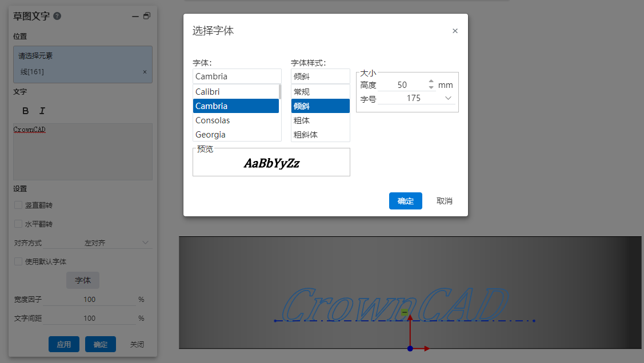Increase the 高度 value with up arrow
The height and width of the screenshot is (363, 644).
pyautogui.click(x=431, y=81)
